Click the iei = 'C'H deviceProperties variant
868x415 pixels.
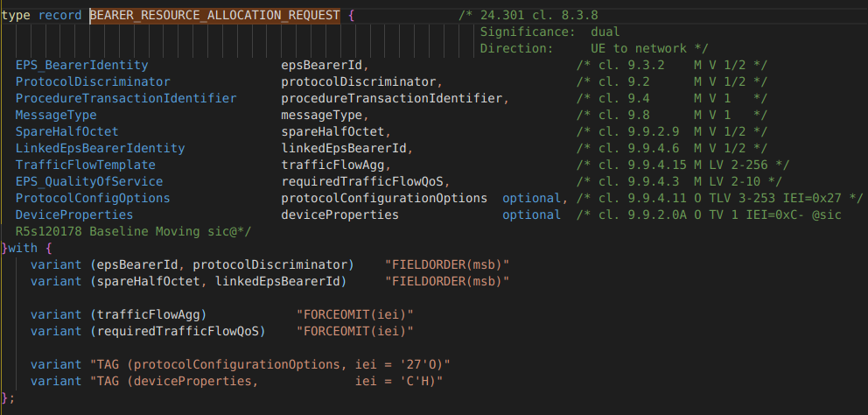[x=266, y=381]
